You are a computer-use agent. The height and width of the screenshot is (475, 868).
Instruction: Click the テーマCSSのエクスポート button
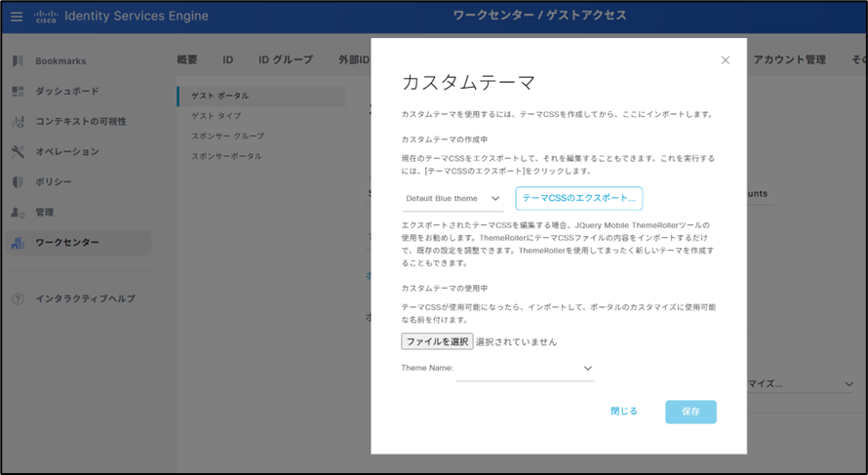tap(578, 198)
